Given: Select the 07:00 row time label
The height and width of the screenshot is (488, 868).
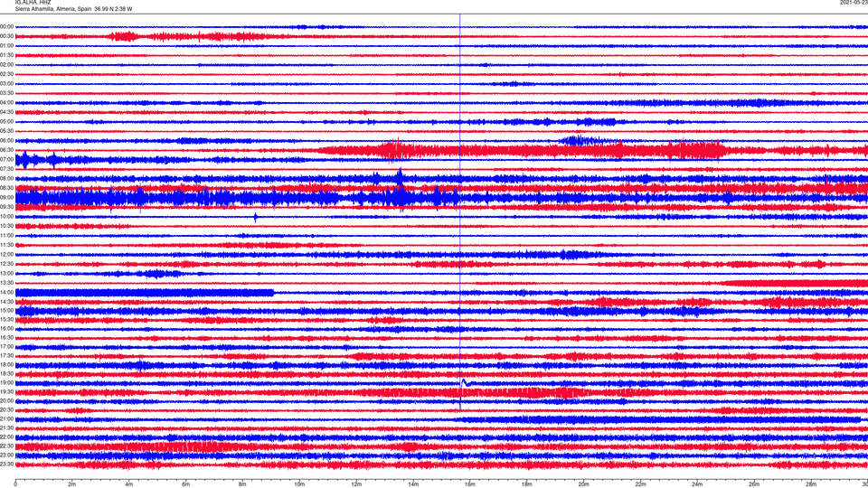Looking at the screenshot, I should [x=6, y=159].
